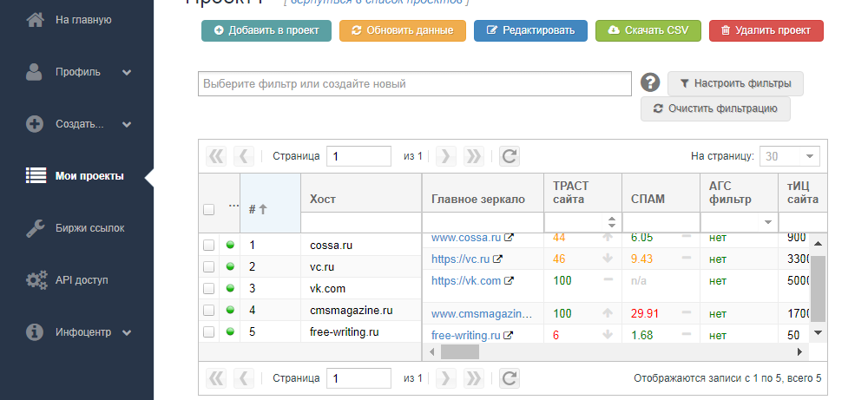Viewport: 868px width, 400px height.
Task: Click the info icon for Инфоцентр
Action: [35, 332]
